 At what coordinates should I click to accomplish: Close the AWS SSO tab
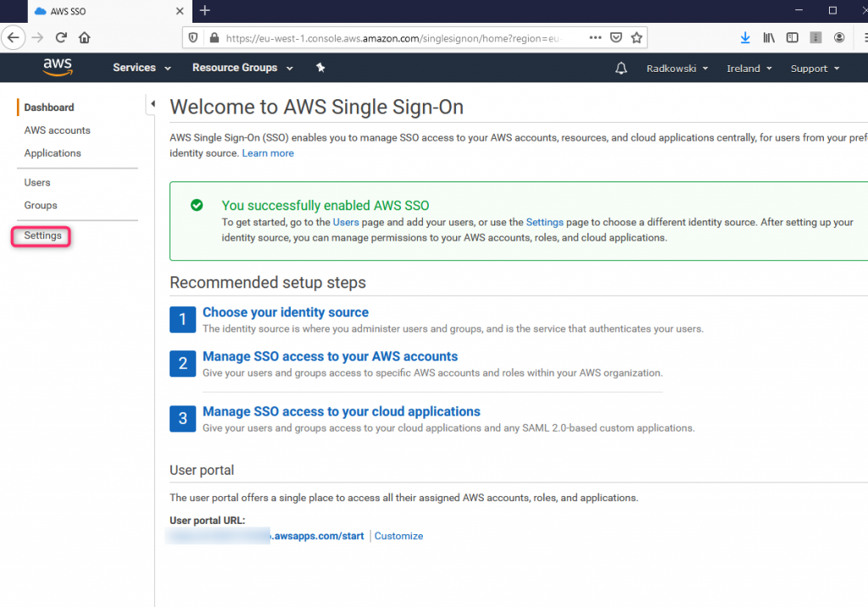(180, 11)
